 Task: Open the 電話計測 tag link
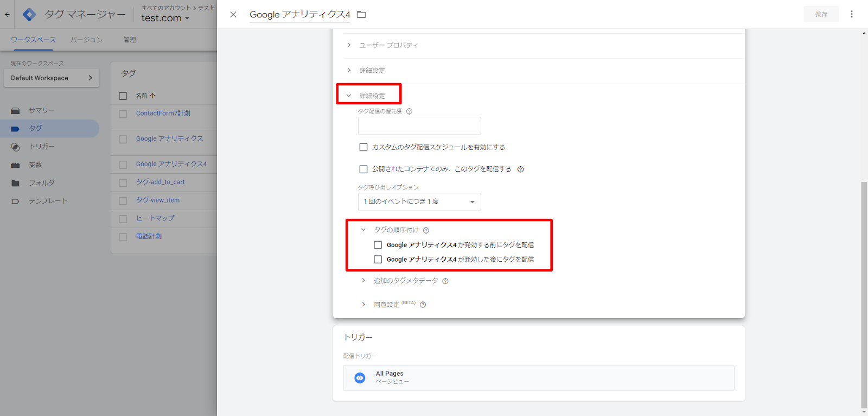click(x=149, y=237)
